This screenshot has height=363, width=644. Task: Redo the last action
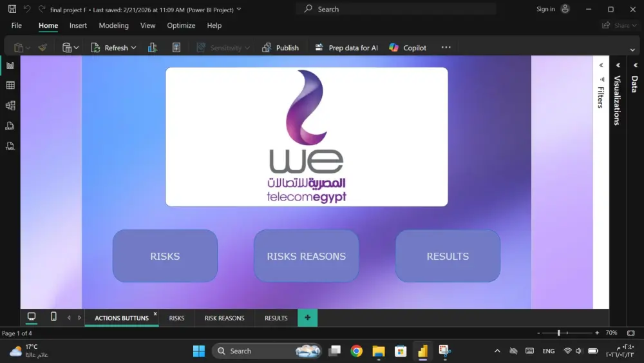click(x=41, y=8)
